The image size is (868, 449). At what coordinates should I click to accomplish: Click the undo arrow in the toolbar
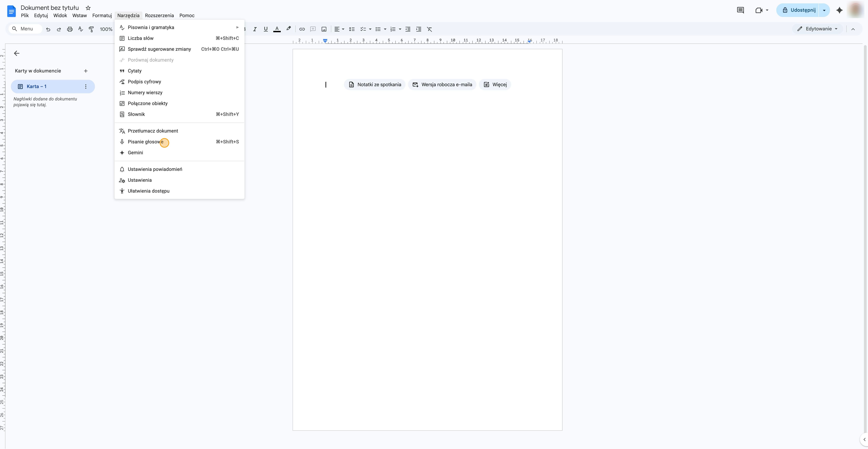click(48, 29)
